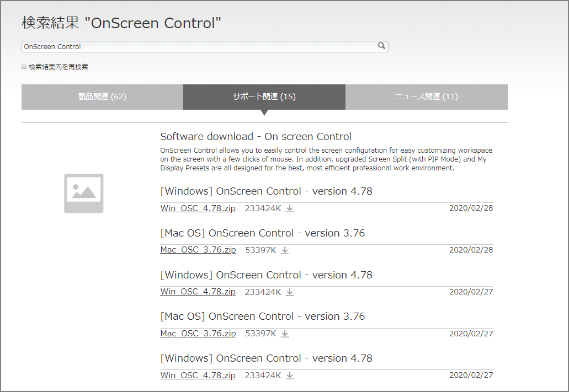Image resolution: width=569 pixels, height=392 pixels.
Task: Switch to the 製品関連 (62) tab
Action: [x=102, y=97]
